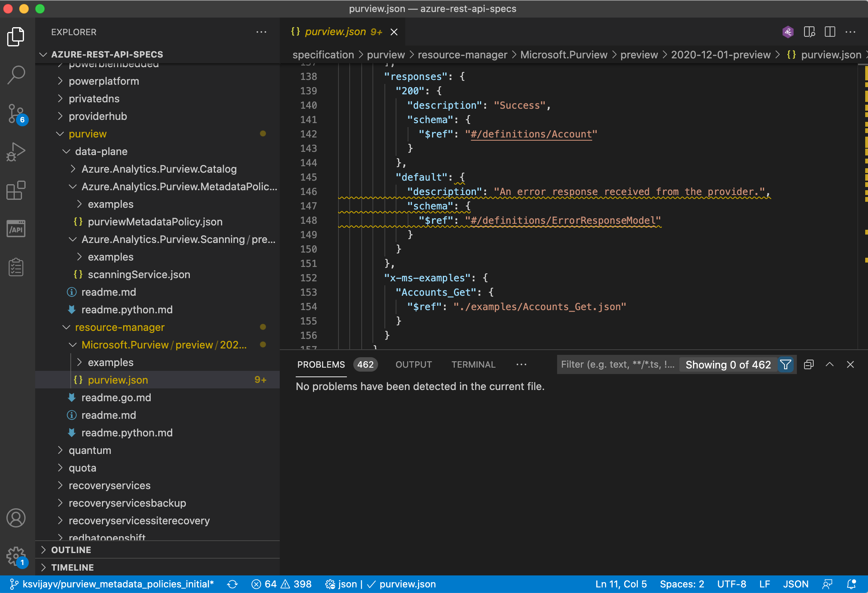
Task: Follow the #/definitions/ErrorResponseModel reference link
Action: click(x=563, y=221)
